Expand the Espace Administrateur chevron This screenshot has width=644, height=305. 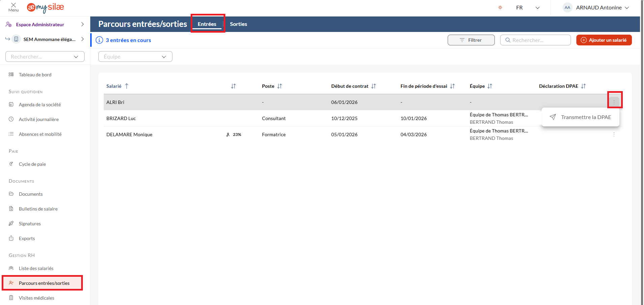pyautogui.click(x=83, y=24)
